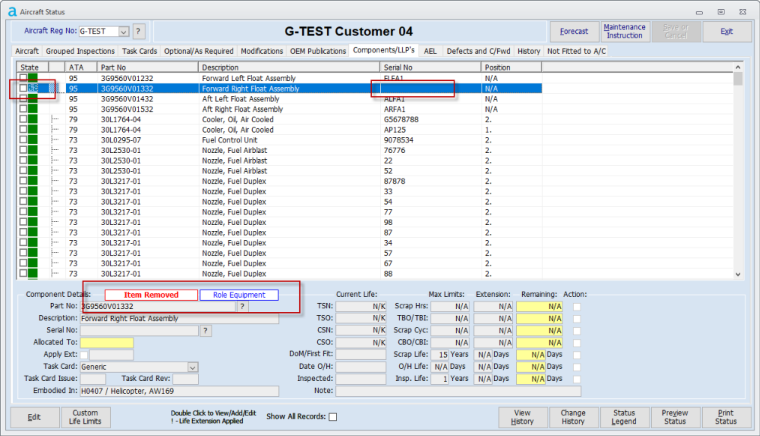Image resolution: width=760 pixels, height=436 pixels.
Task: Click the Item Removed status indicator
Action: (x=151, y=295)
